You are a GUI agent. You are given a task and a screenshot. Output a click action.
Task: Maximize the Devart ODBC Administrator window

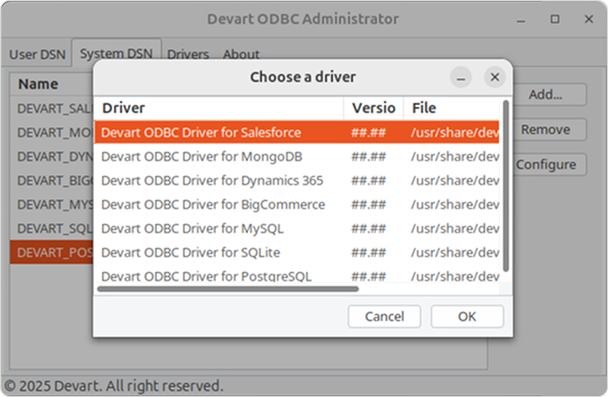(555, 19)
